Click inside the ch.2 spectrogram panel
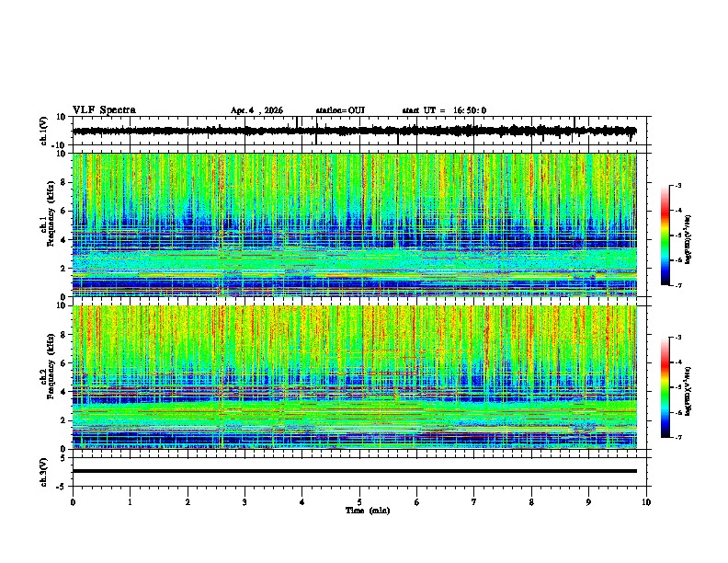Viewport: 728px width, 563px height. click(354, 377)
